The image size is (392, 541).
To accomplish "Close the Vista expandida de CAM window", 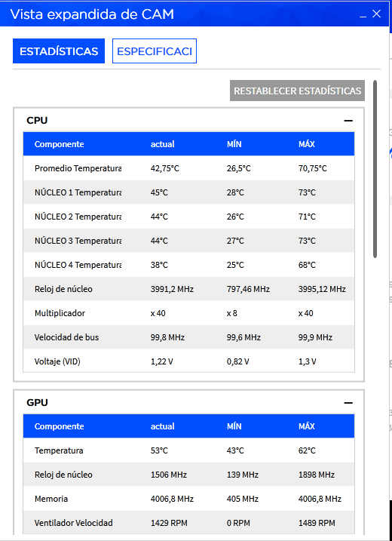I will click(376, 14).
